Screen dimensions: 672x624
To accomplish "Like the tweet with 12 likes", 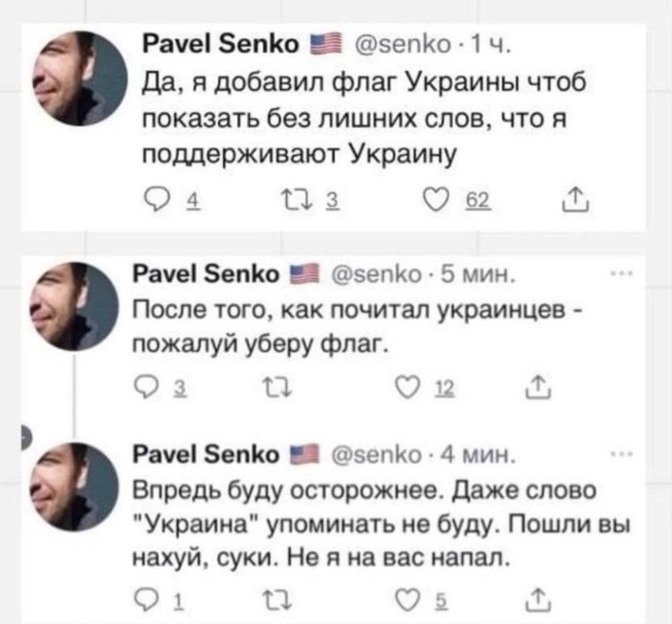I will pyautogui.click(x=407, y=388).
